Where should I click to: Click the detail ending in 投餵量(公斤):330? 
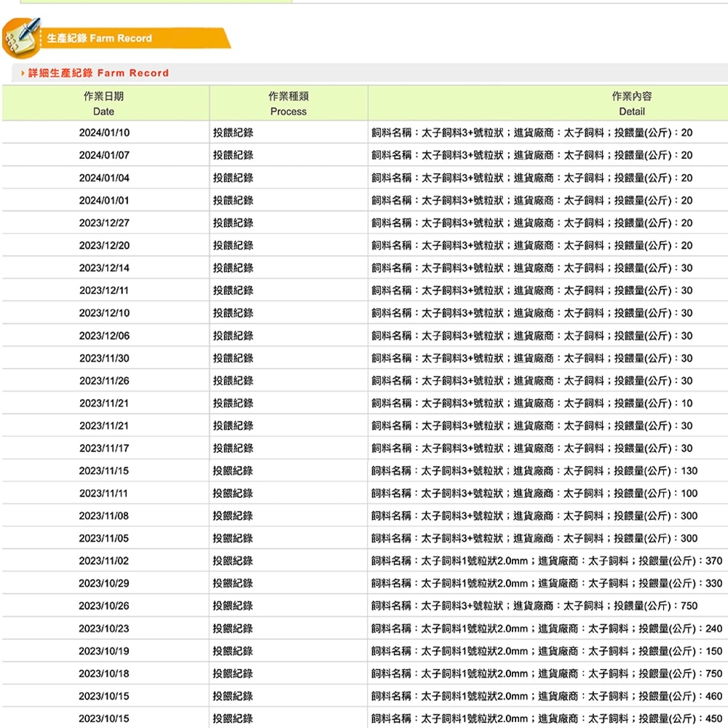(x=547, y=584)
